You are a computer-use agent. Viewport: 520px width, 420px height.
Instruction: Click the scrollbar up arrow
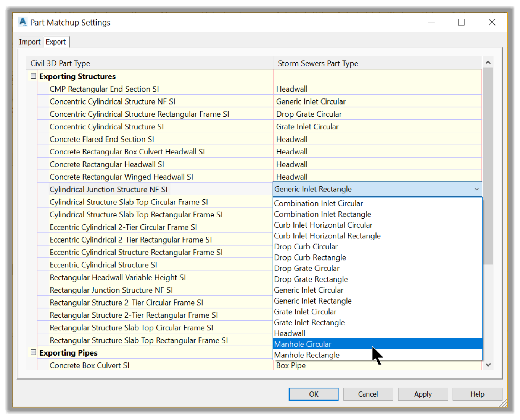coord(488,62)
